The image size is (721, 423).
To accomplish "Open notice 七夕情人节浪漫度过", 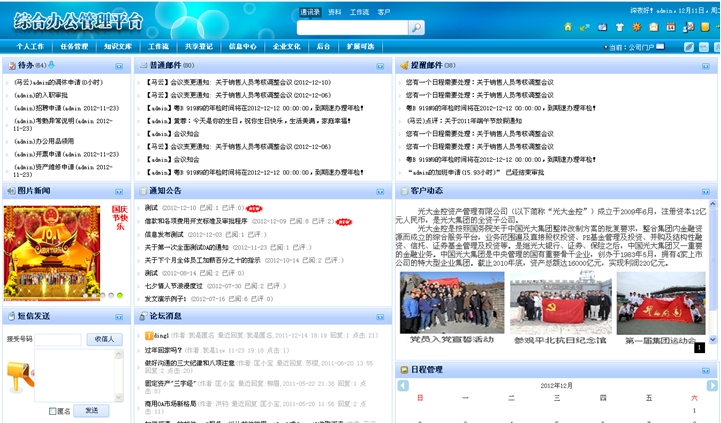I will tap(173, 286).
